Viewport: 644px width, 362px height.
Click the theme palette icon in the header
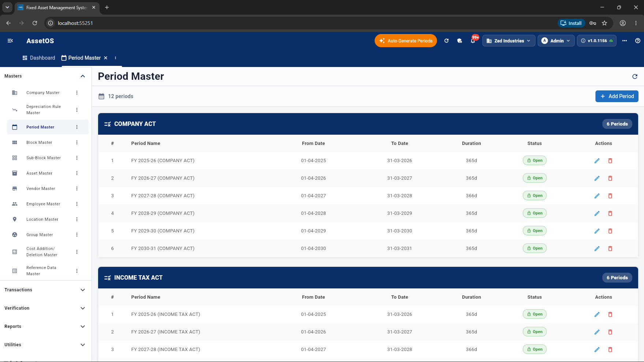coord(459,41)
